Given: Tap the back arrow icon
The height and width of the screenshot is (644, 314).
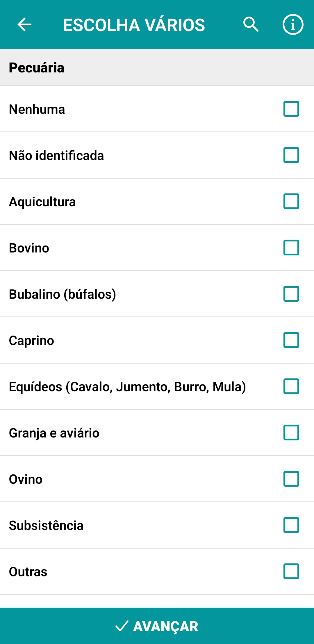Looking at the screenshot, I should click(x=24, y=24).
